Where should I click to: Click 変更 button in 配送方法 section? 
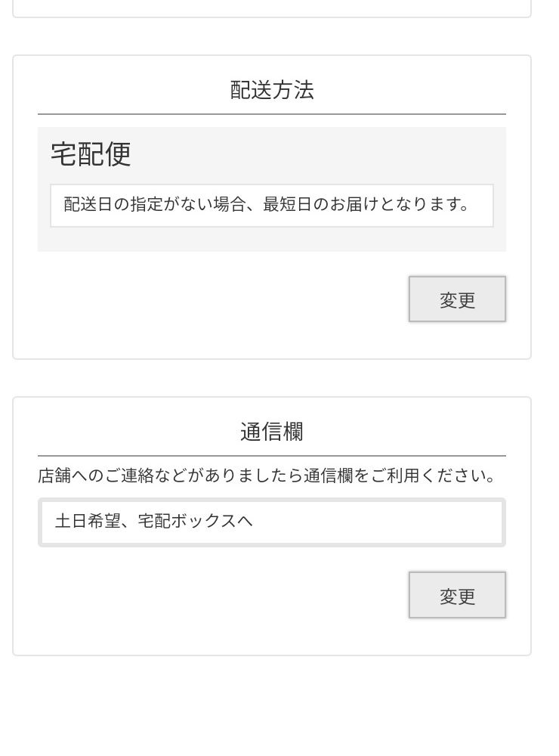[x=457, y=299]
